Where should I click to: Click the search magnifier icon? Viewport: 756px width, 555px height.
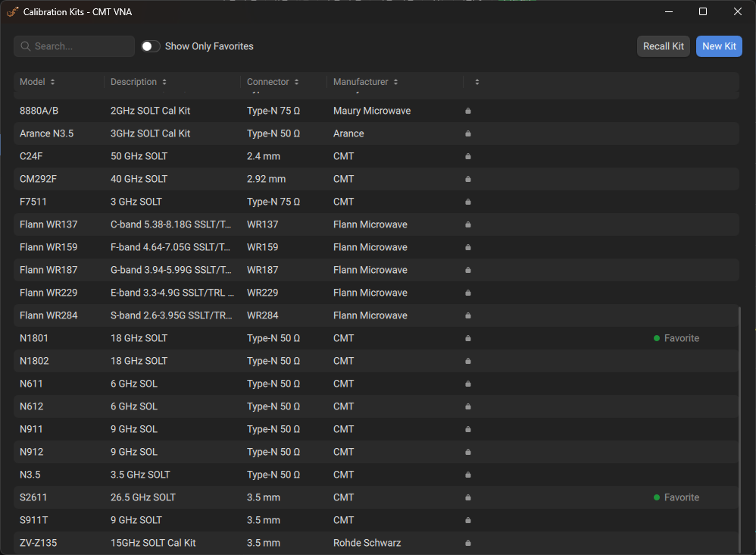coord(26,46)
